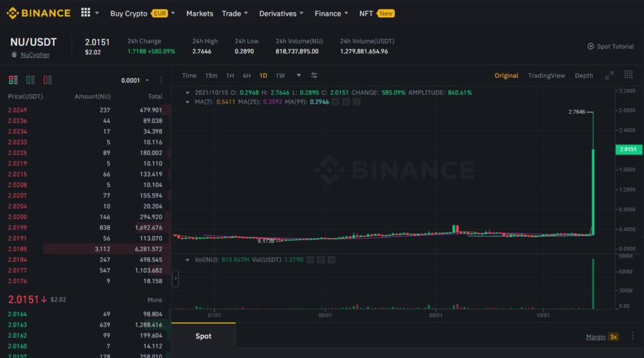This screenshot has height=358, width=644.
Task: Open the apps grid menu icon
Action: click(x=86, y=13)
